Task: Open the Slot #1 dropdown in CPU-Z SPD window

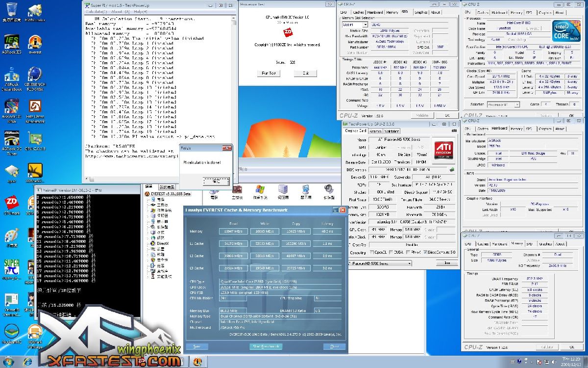Action: [x=355, y=25]
